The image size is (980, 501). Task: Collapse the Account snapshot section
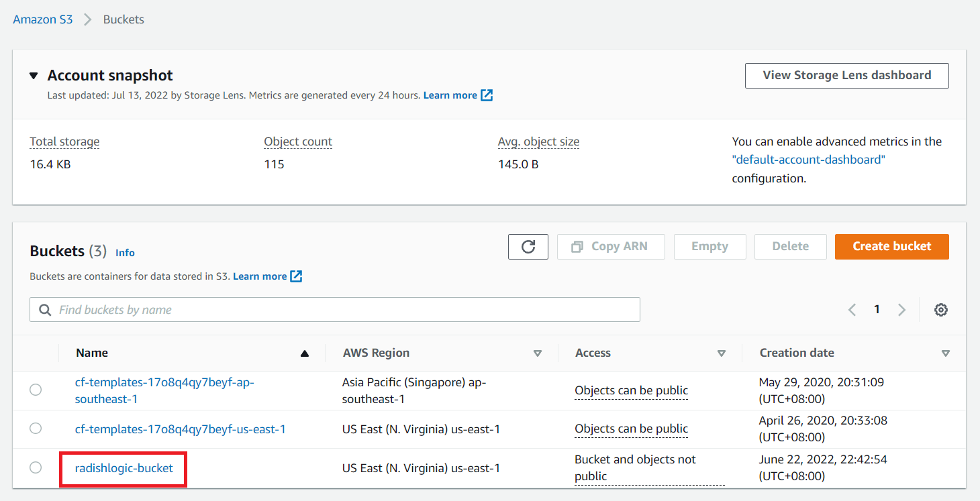pyautogui.click(x=34, y=76)
